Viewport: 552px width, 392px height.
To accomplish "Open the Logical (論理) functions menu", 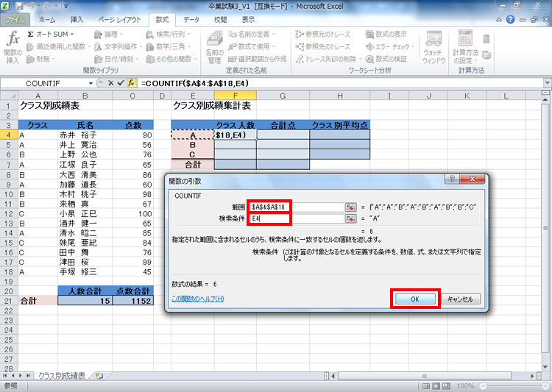I will click(108, 35).
